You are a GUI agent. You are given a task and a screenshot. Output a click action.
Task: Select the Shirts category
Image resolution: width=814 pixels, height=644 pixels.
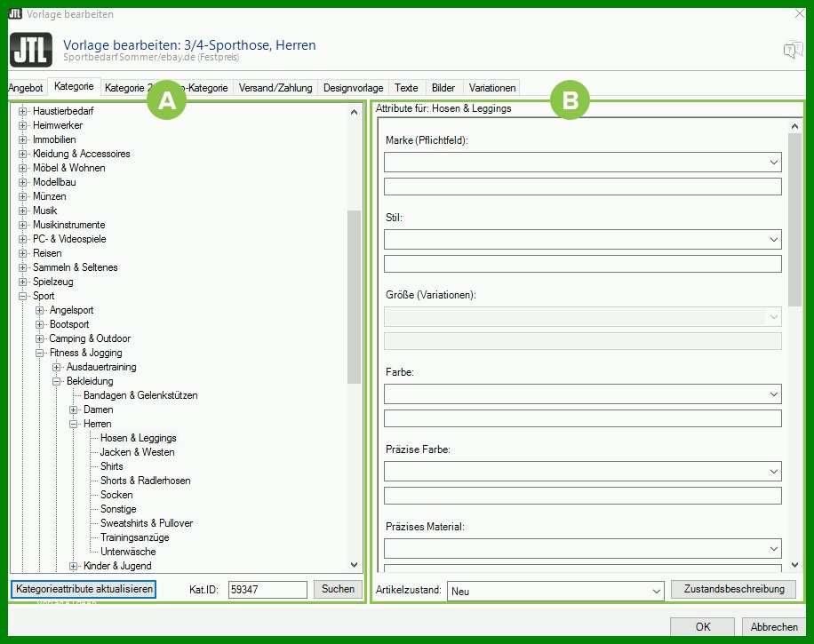coord(112,466)
